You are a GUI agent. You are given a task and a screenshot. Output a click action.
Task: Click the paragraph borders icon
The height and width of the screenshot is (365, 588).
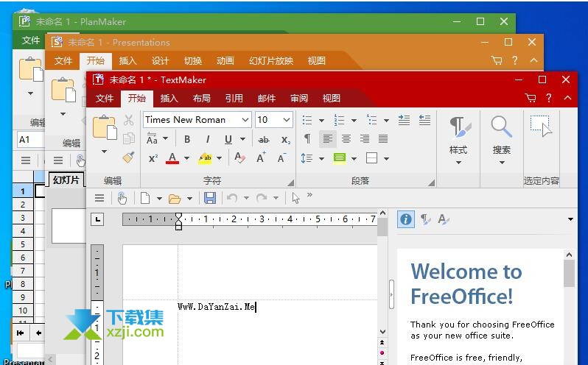[x=371, y=158]
